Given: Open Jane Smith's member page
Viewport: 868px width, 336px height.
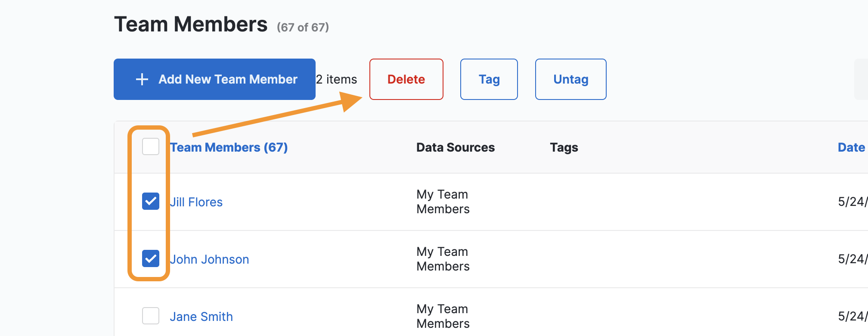Looking at the screenshot, I should coord(201,317).
